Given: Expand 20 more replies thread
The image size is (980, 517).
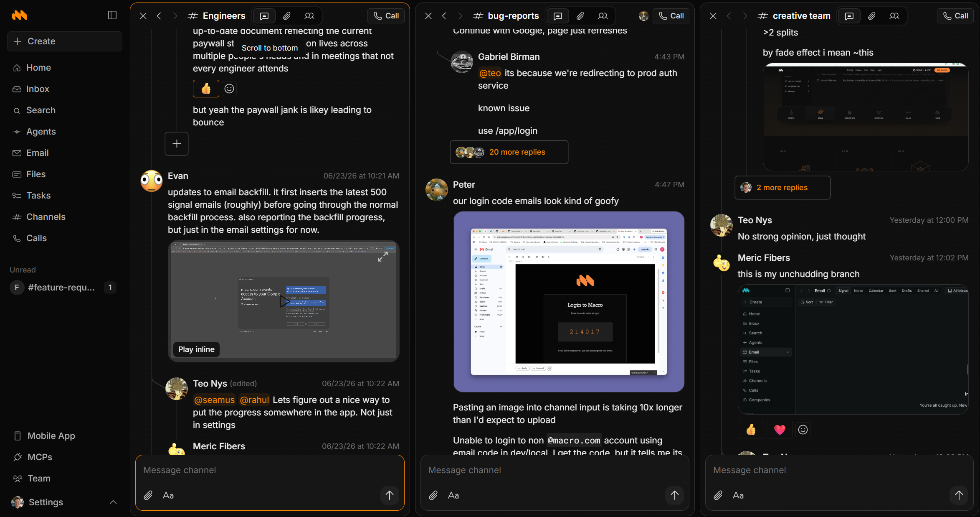Looking at the screenshot, I should tap(509, 152).
